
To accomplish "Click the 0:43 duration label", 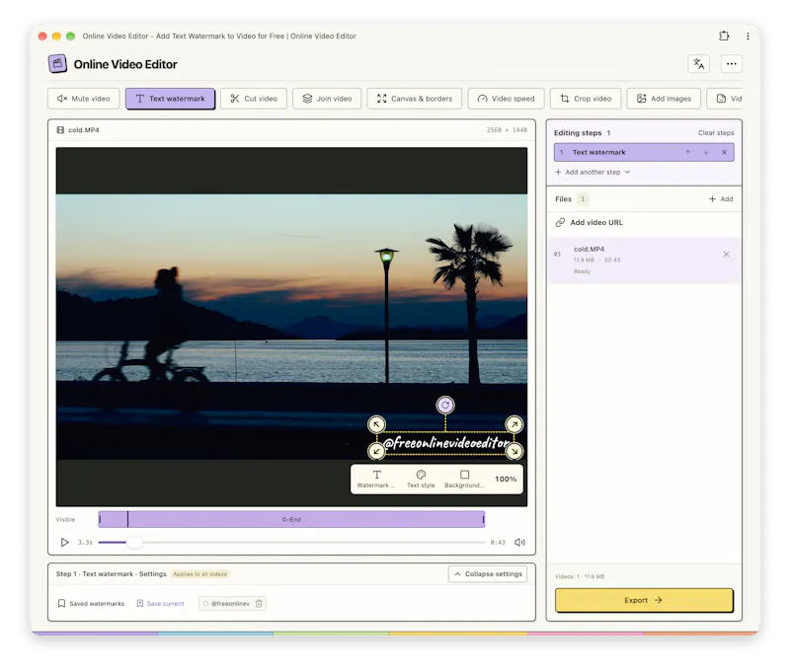I will pyautogui.click(x=498, y=542).
